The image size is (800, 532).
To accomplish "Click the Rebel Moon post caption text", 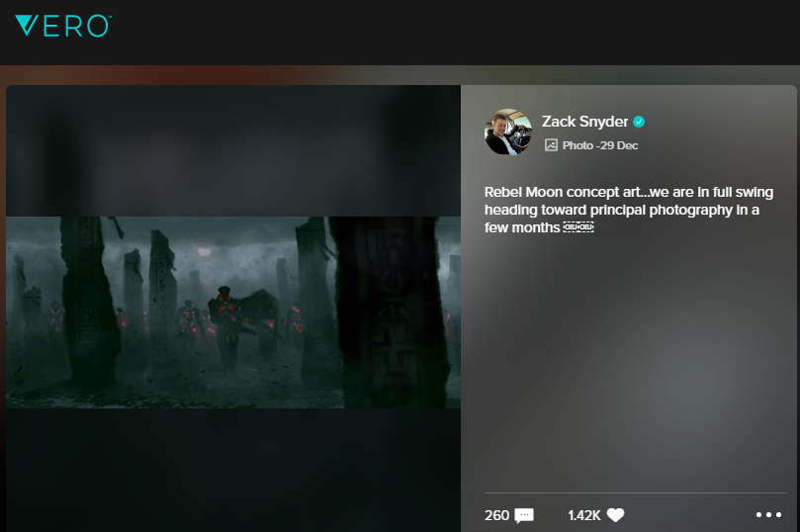I will pos(628,209).
